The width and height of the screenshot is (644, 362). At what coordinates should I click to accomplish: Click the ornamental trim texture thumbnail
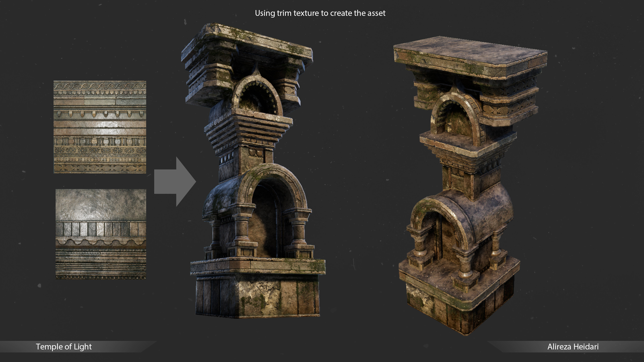pos(100,127)
